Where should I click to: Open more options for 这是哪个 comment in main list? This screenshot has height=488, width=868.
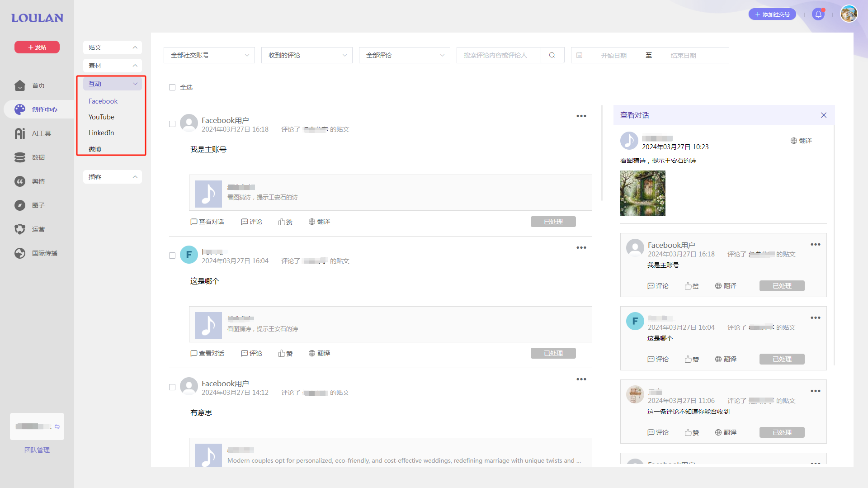click(x=581, y=248)
